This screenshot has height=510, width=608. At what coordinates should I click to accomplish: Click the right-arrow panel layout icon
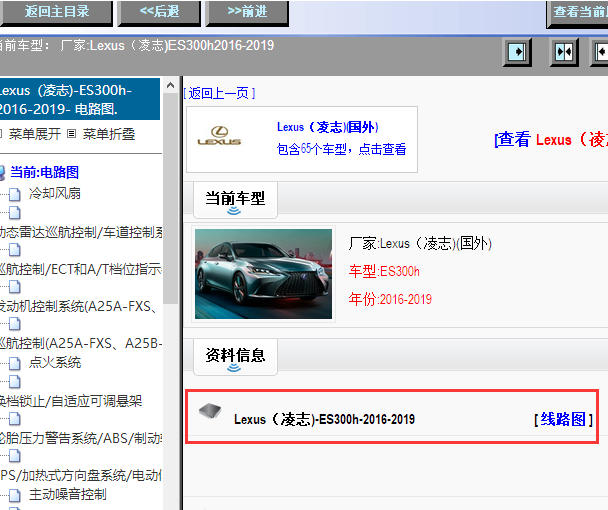point(517,52)
